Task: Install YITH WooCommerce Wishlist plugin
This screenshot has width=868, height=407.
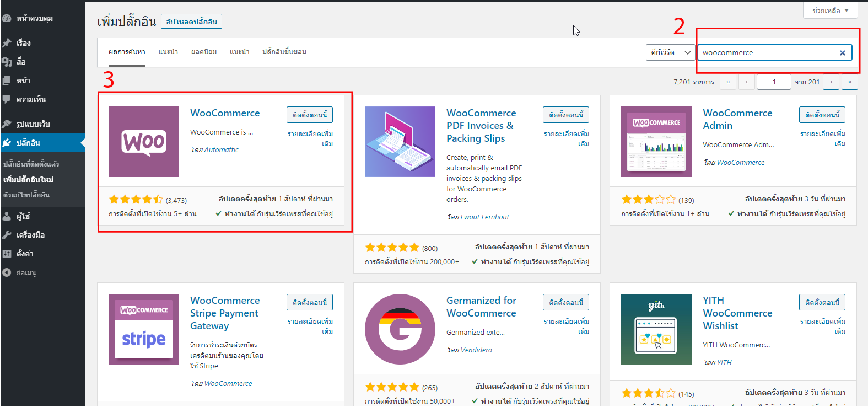Action: pyautogui.click(x=822, y=302)
